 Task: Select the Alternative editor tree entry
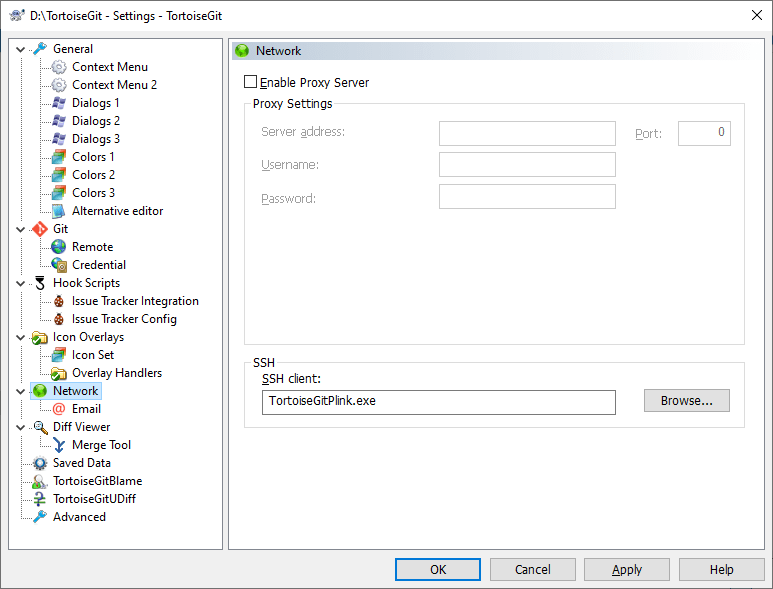[117, 211]
